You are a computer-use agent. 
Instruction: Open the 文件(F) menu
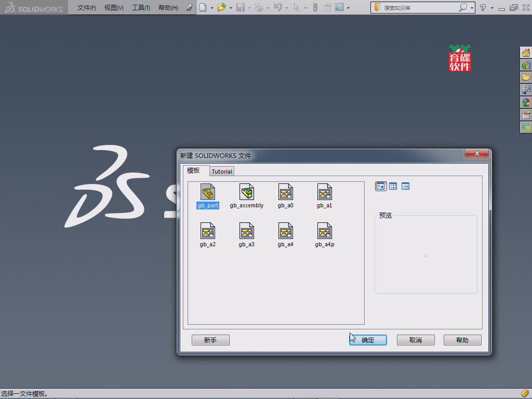click(86, 7)
